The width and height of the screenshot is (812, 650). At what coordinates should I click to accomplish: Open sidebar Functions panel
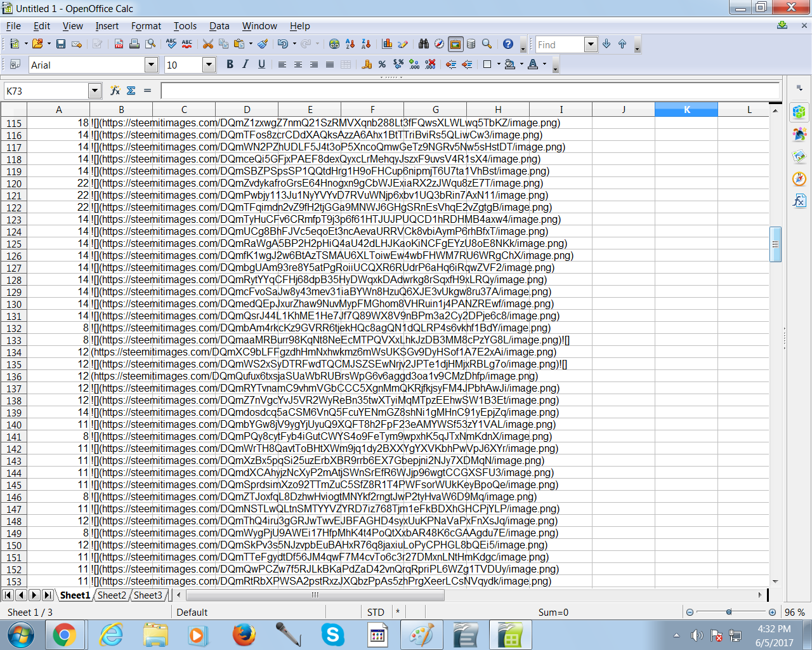click(x=799, y=201)
